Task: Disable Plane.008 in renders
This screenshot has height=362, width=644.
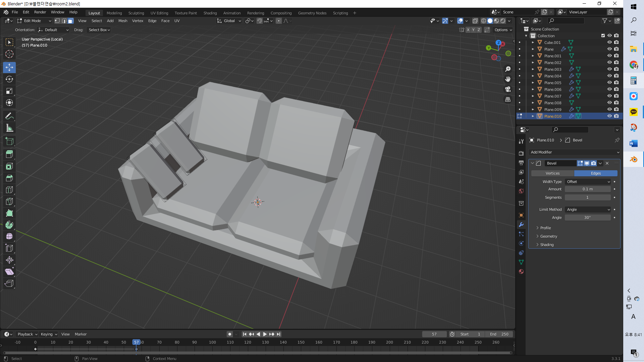Action: pyautogui.click(x=616, y=103)
